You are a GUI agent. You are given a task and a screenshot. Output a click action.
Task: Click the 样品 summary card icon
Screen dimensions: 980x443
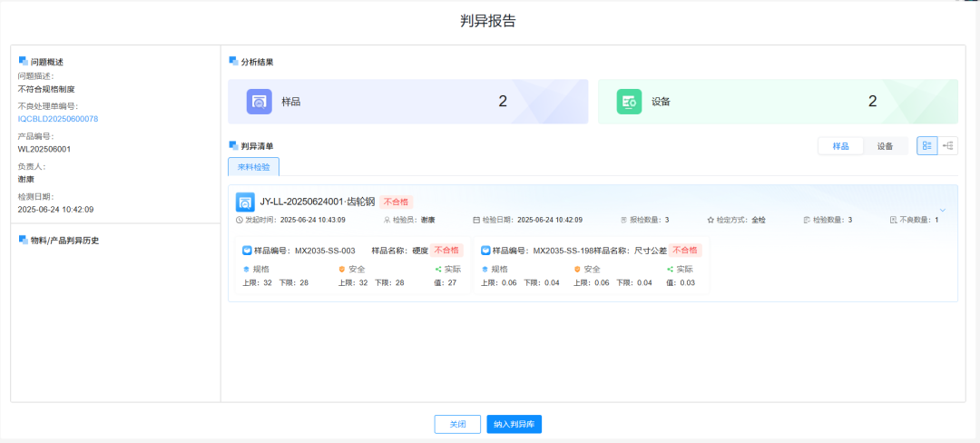pyautogui.click(x=260, y=102)
